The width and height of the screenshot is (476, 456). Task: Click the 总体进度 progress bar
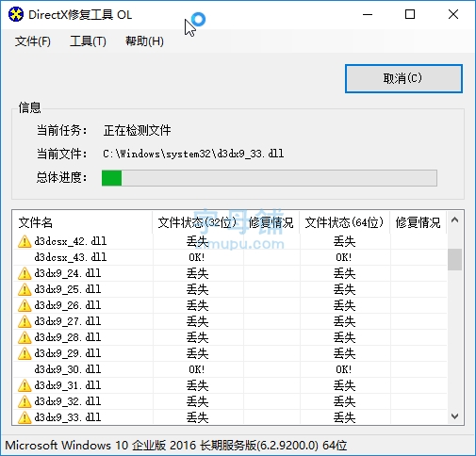(x=270, y=178)
